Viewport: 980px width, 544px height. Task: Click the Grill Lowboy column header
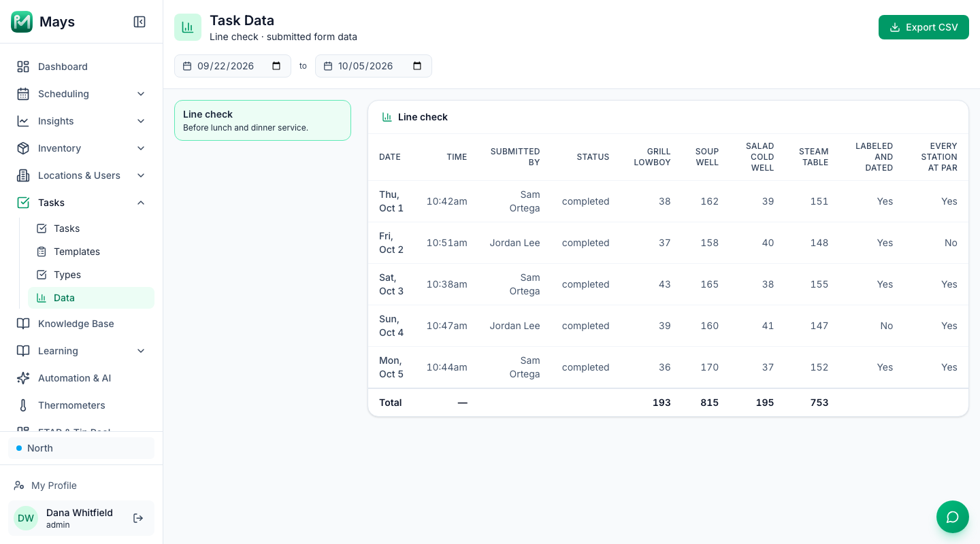(x=652, y=157)
